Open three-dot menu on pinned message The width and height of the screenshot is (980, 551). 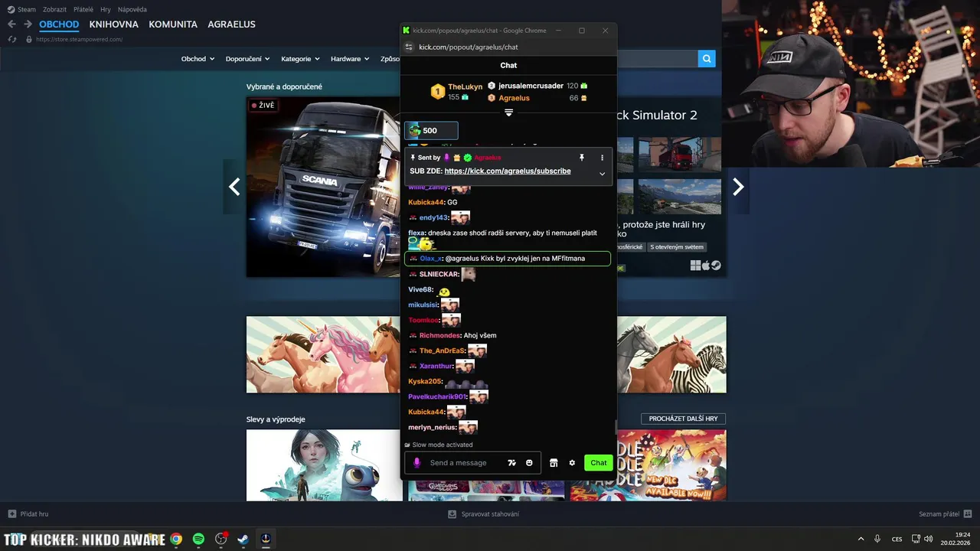click(x=602, y=158)
